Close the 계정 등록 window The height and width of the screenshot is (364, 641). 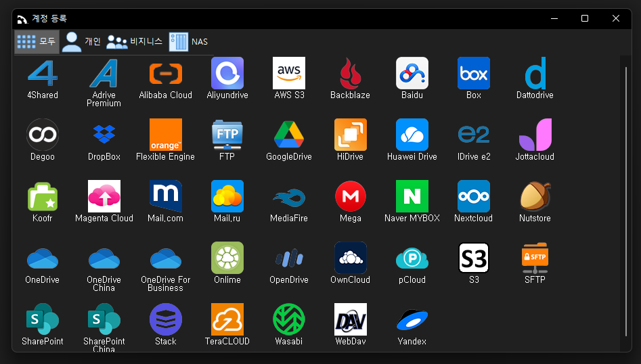point(616,18)
